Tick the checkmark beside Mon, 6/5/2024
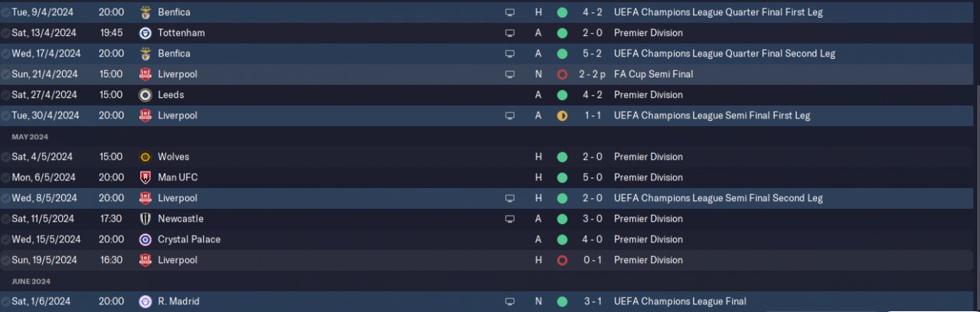 6,177
